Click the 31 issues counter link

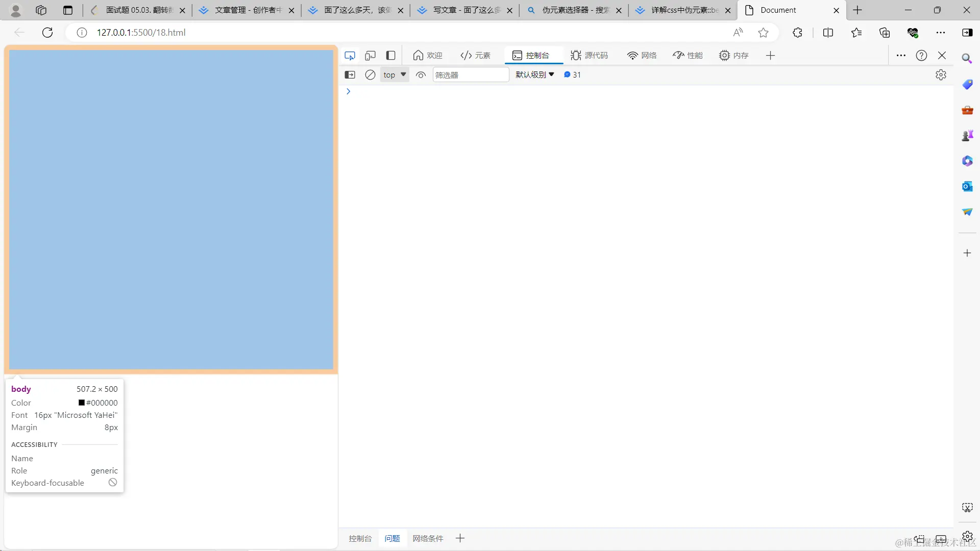point(573,74)
